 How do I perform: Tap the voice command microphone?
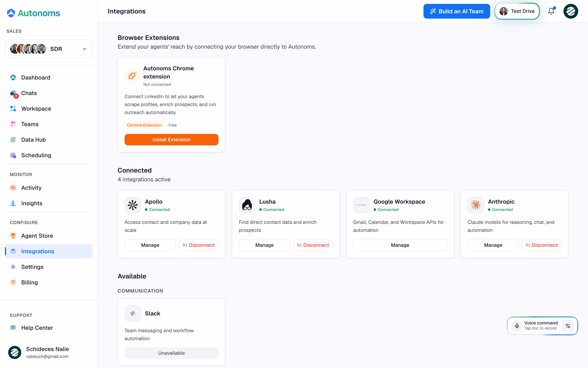pos(517,326)
